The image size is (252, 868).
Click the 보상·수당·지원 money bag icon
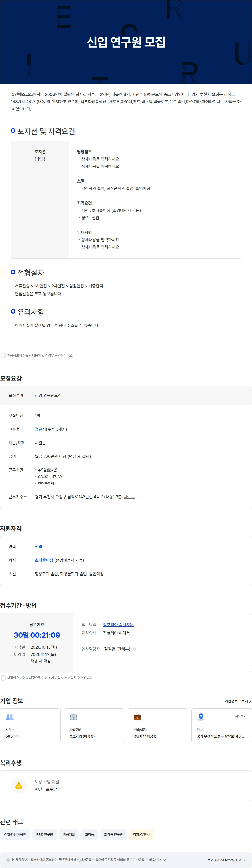coord(19,785)
